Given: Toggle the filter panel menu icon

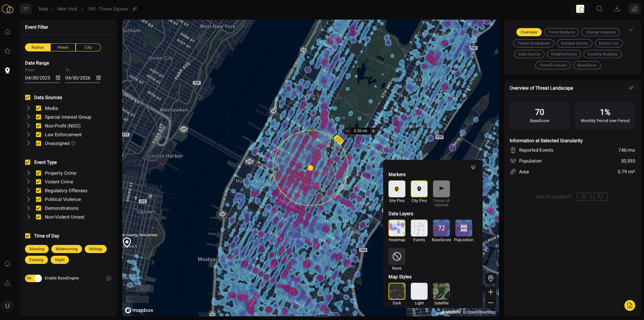Looking at the screenshot, I should click(x=26, y=9).
